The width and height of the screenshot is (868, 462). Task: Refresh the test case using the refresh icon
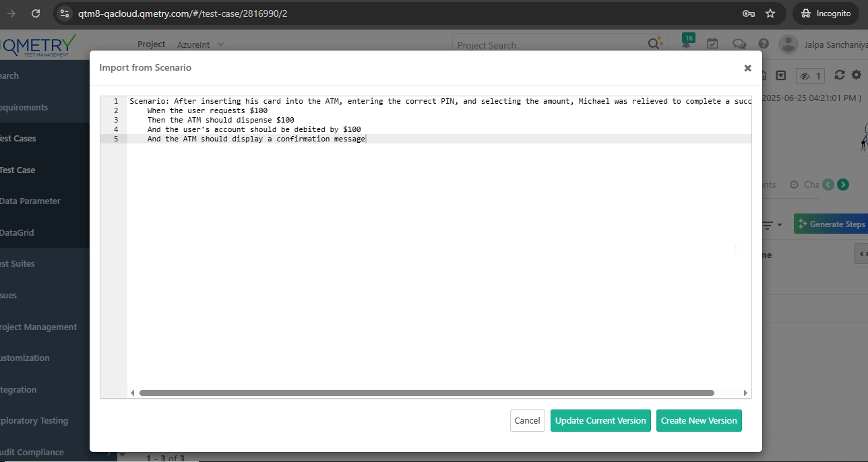point(839,75)
